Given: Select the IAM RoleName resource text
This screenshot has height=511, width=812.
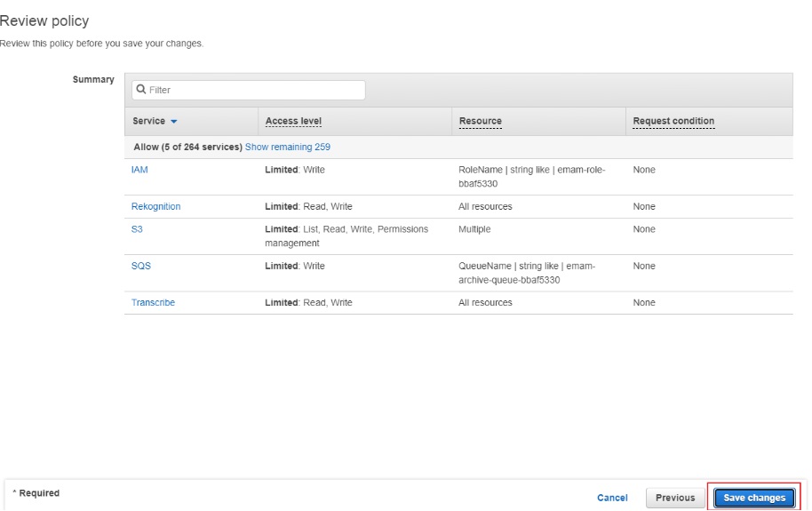Looking at the screenshot, I should 532,177.
